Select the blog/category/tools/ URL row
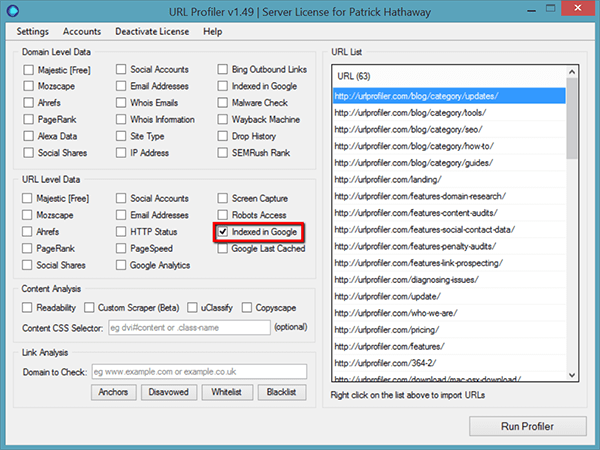Screen dimensions: 600x450 tap(449, 112)
